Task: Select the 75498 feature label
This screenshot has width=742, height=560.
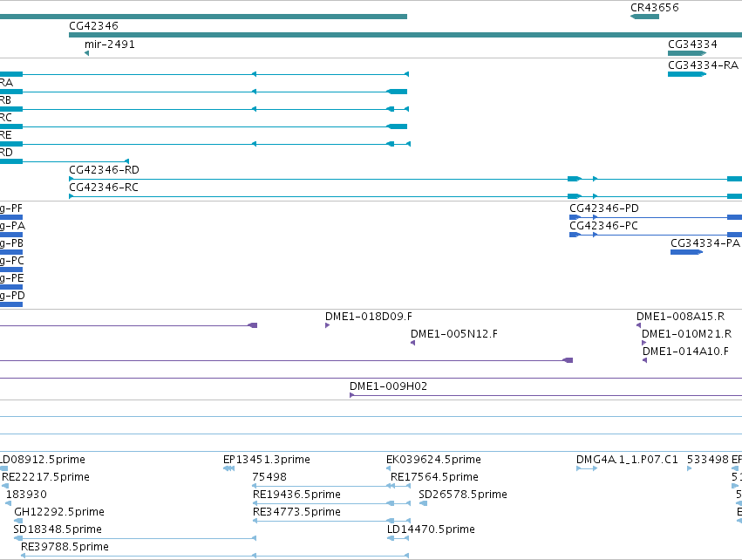Action: click(x=269, y=476)
